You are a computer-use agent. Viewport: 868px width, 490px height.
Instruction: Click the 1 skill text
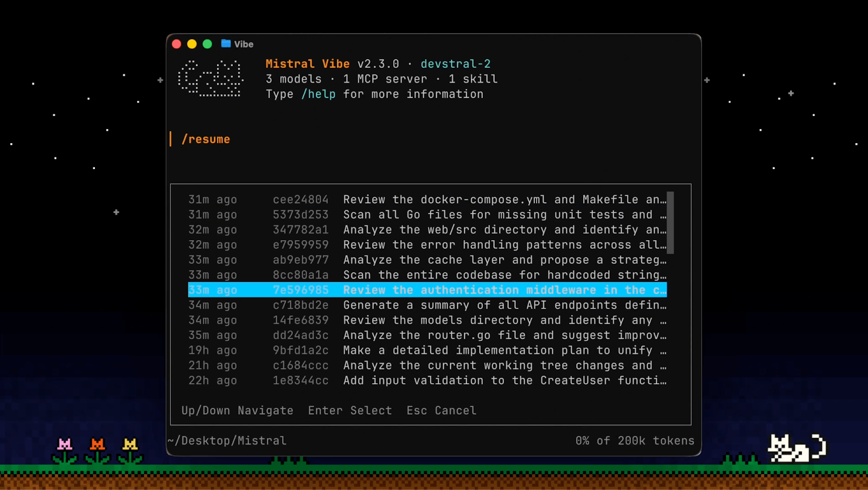pyautogui.click(x=473, y=79)
